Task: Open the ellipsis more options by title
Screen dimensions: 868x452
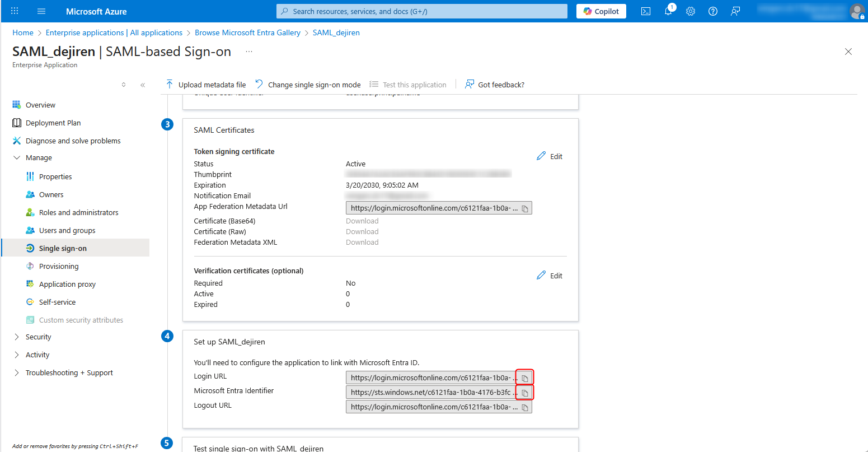Action: click(249, 52)
